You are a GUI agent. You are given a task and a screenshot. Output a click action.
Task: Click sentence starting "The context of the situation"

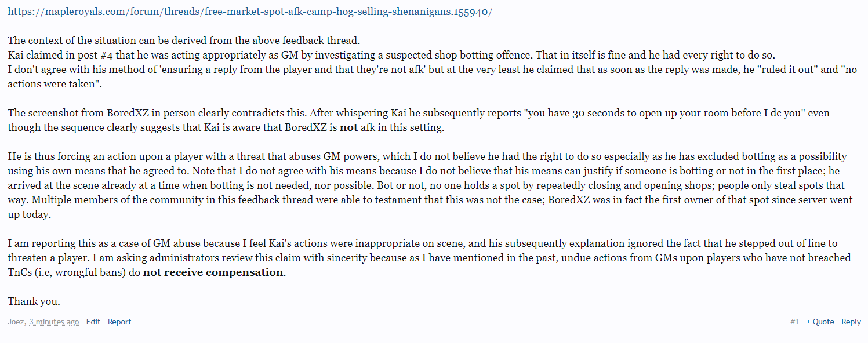(184, 41)
